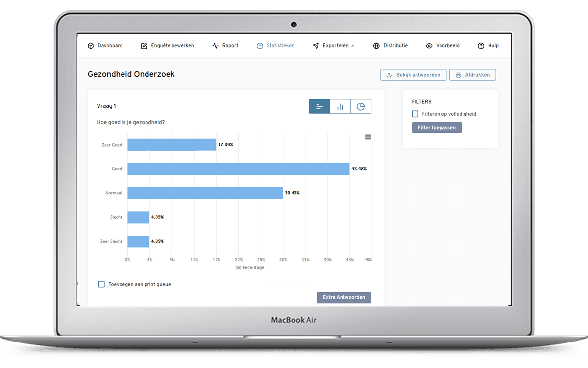Image resolution: width=588 pixels, height=368 pixels.
Task: Click the Bekijk antwoorden button
Action: 414,75
